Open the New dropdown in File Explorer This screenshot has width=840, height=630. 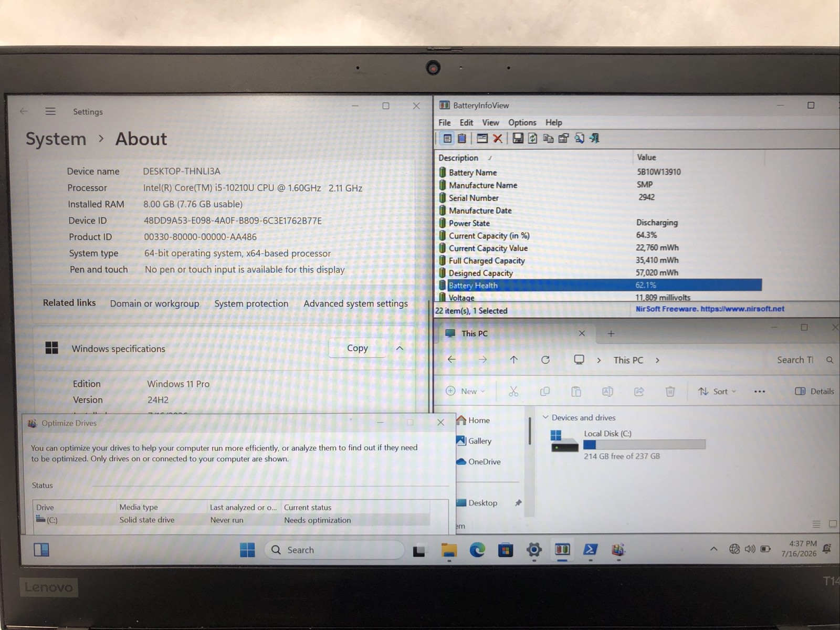pyautogui.click(x=466, y=391)
